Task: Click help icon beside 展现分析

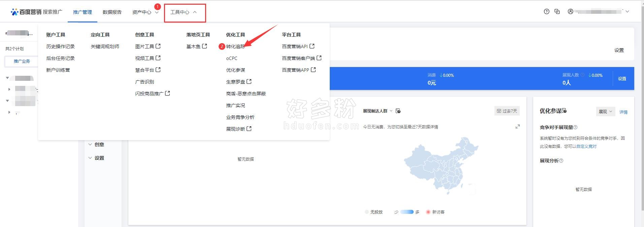Action: pyautogui.click(x=561, y=161)
